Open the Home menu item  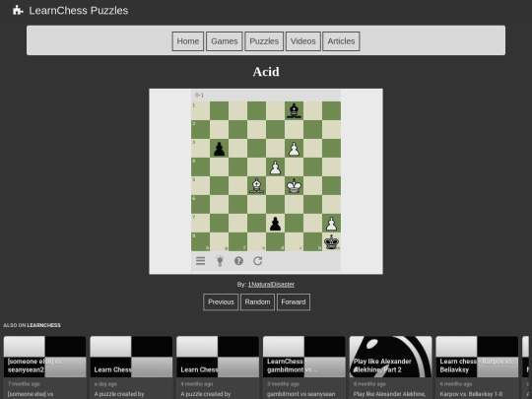[188, 41]
